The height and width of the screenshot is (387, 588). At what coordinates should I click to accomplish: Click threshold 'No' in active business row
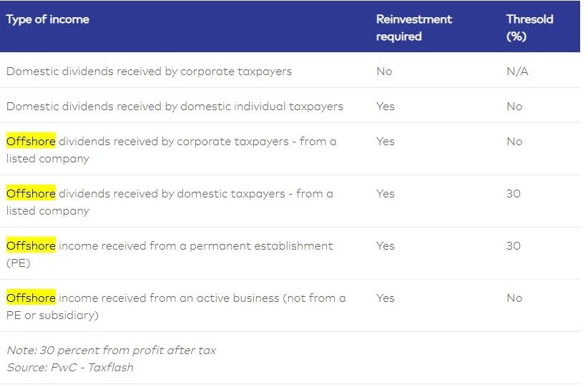click(x=514, y=298)
